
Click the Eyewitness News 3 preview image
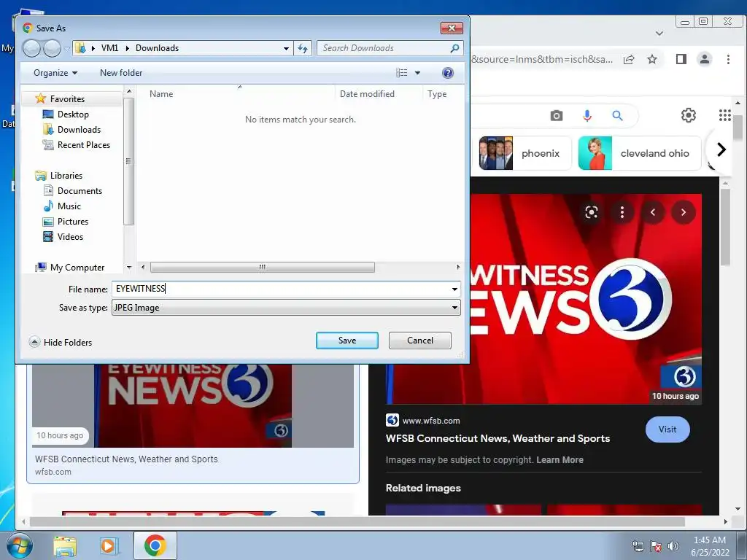[x=586, y=299]
